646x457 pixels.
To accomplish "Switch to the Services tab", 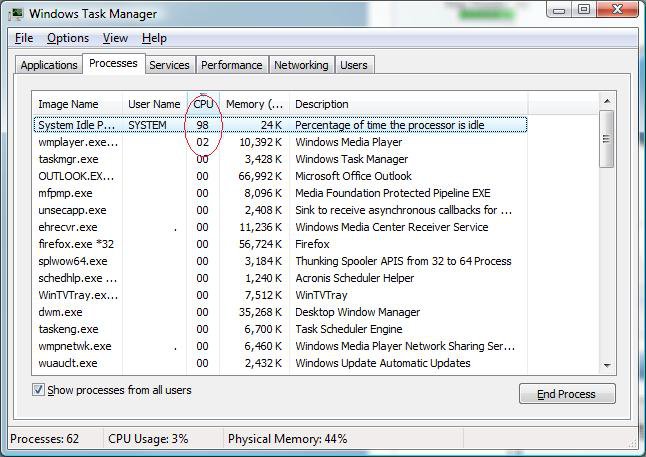I will 169,65.
